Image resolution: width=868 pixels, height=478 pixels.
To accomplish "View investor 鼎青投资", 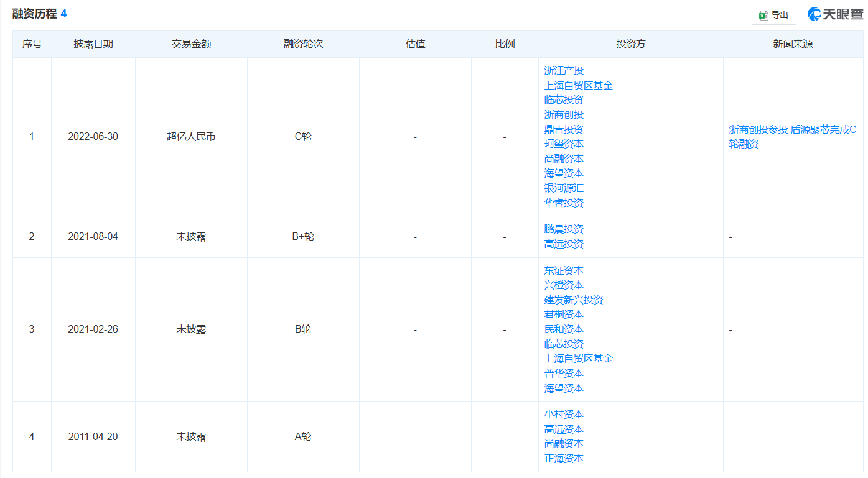I will (x=564, y=129).
